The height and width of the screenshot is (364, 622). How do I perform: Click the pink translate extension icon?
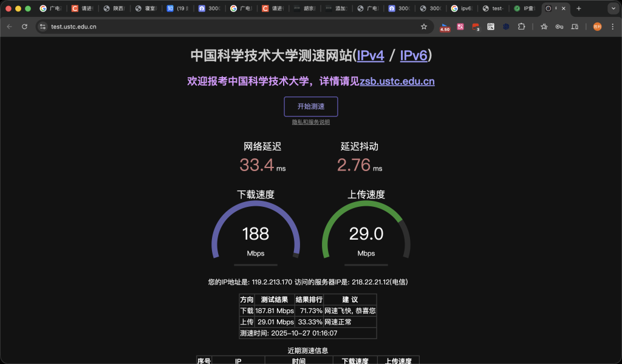[459, 27]
